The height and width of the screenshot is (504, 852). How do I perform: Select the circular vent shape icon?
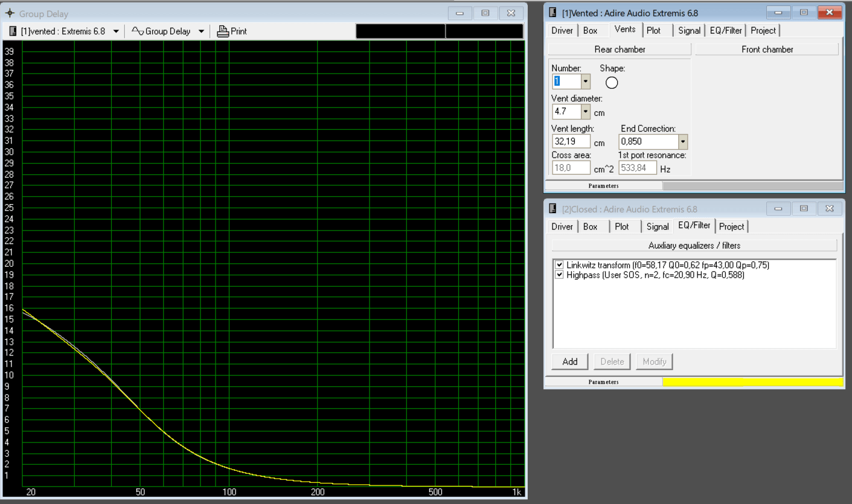click(x=612, y=83)
